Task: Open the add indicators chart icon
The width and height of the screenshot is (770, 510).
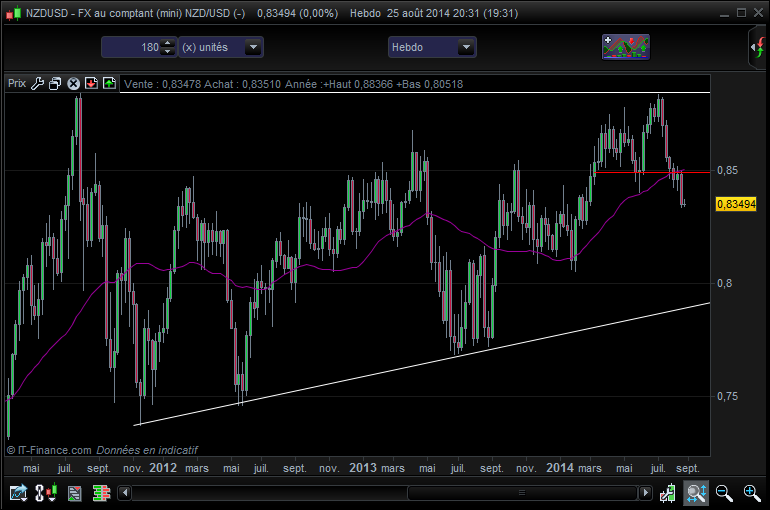Action: (x=626, y=47)
